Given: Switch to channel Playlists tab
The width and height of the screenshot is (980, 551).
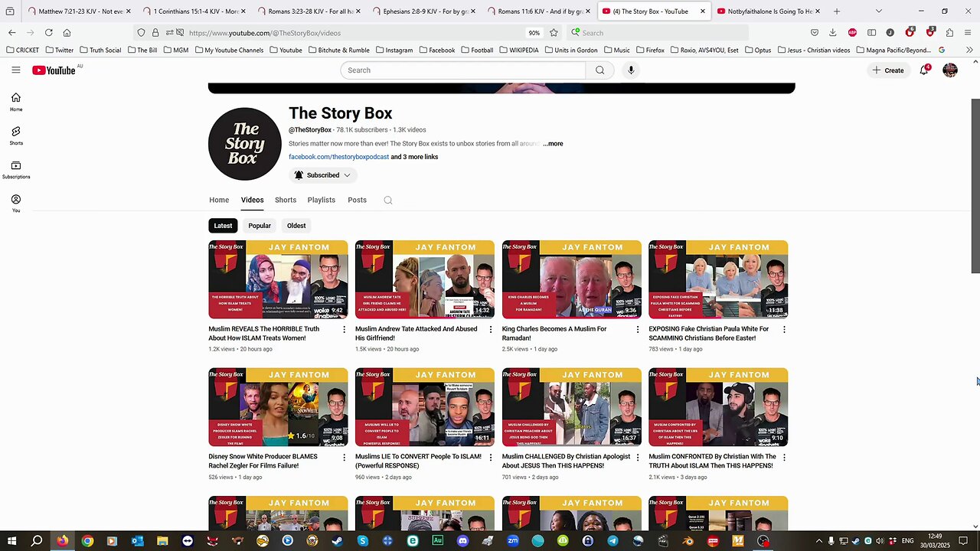Looking at the screenshot, I should tap(322, 200).
